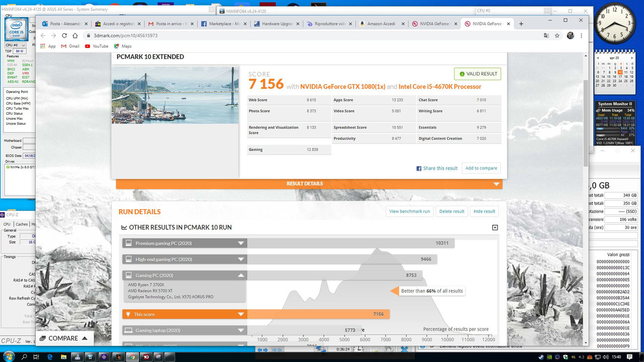Open taskbar search magnifier

pyautogui.click(x=24, y=356)
